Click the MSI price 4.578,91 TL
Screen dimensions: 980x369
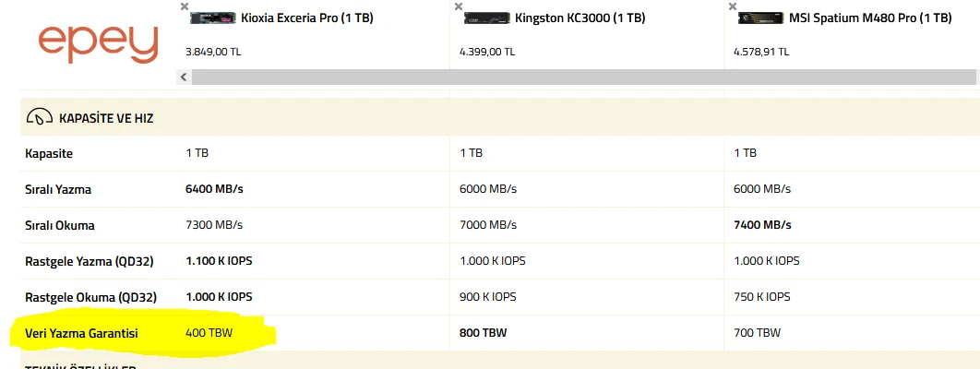[761, 52]
